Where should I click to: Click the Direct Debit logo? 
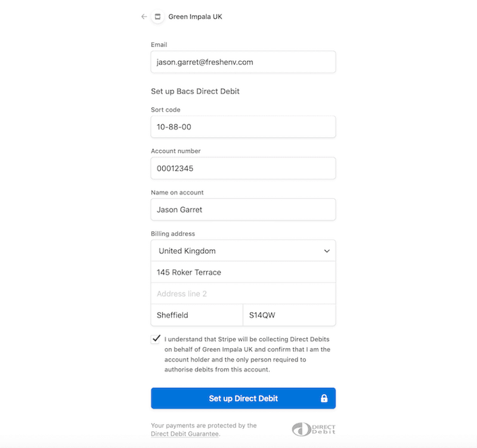click(x=314, y=430)
